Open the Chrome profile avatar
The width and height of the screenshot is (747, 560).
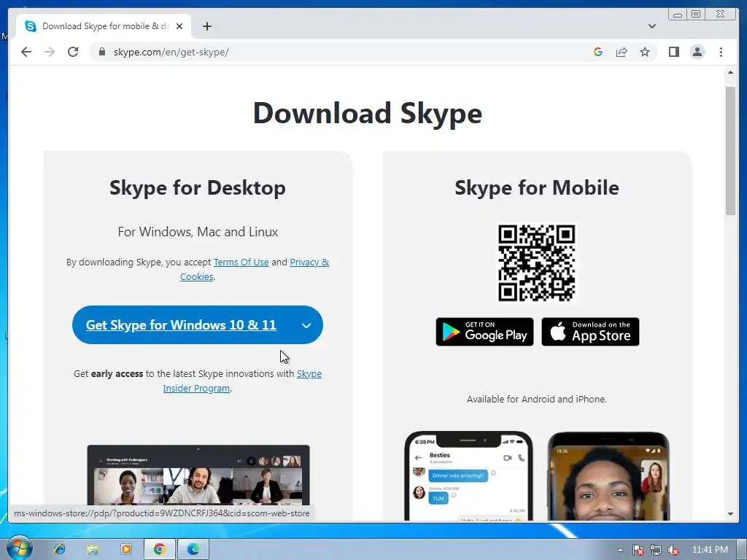coord(697,52)
